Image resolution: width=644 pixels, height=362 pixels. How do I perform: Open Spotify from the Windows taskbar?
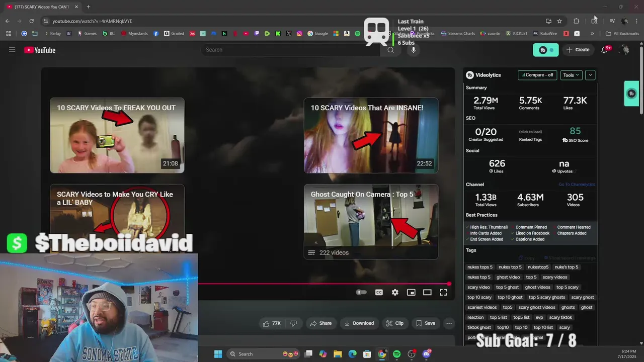(396, 354)
